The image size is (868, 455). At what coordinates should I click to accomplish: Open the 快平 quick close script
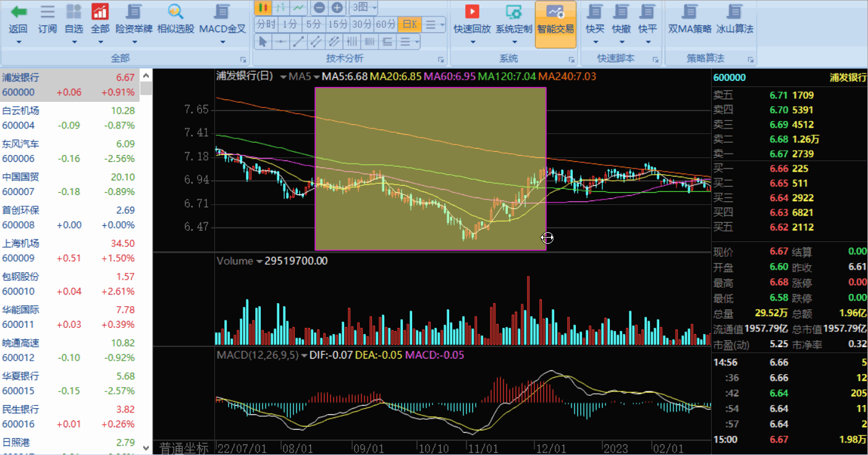tap(647, 11)
